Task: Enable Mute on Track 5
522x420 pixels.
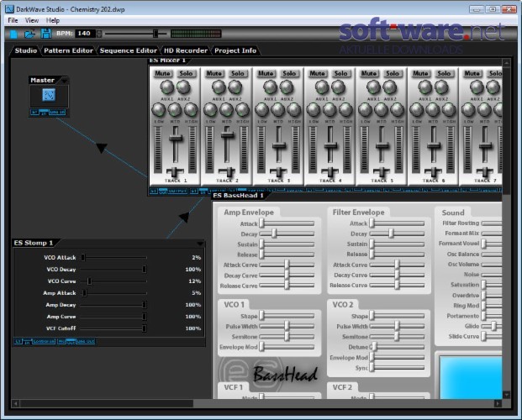Action: (369, 73)
